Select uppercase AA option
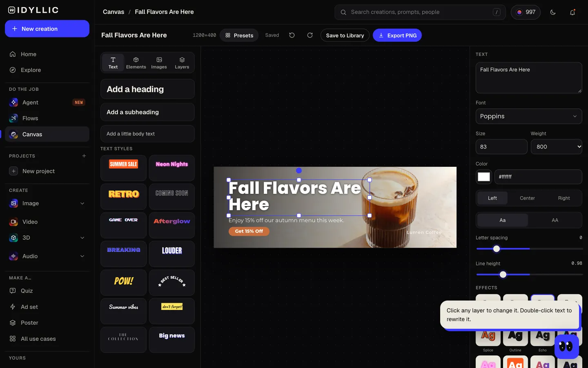 555,220
